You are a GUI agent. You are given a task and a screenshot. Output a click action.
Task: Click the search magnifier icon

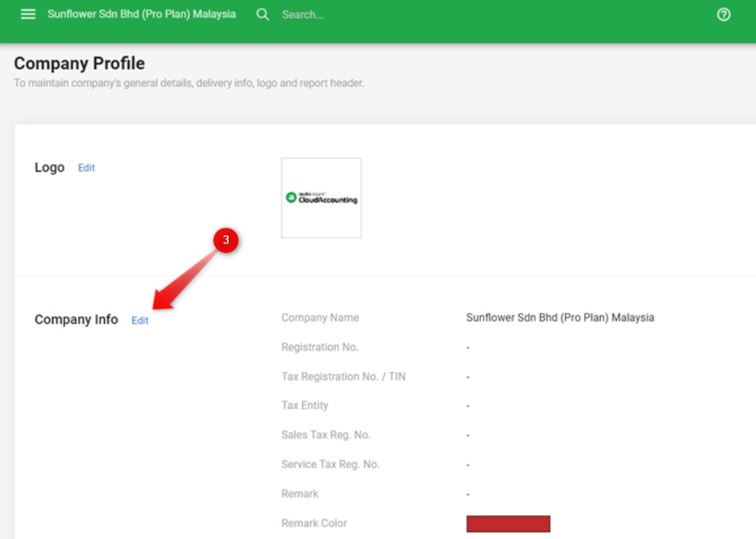coord(262,14)
